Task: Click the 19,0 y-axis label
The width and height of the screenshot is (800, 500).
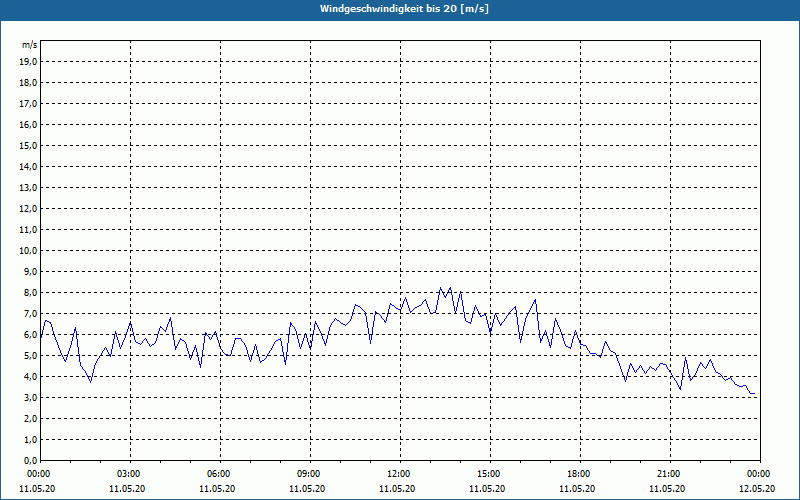Action: (29, 62)
